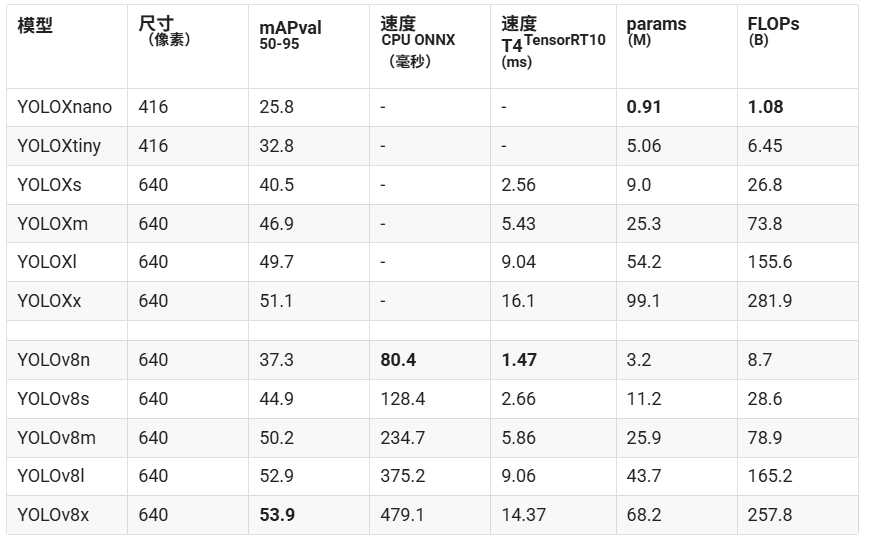
Task: Click YOLOXx FLOPs value 281.9
Action: [770, 301]
